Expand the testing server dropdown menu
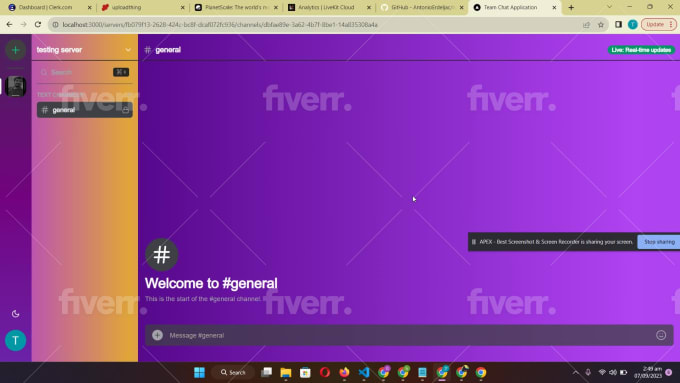The height and width of the screenshot is (383, 680). pos(128,50)
